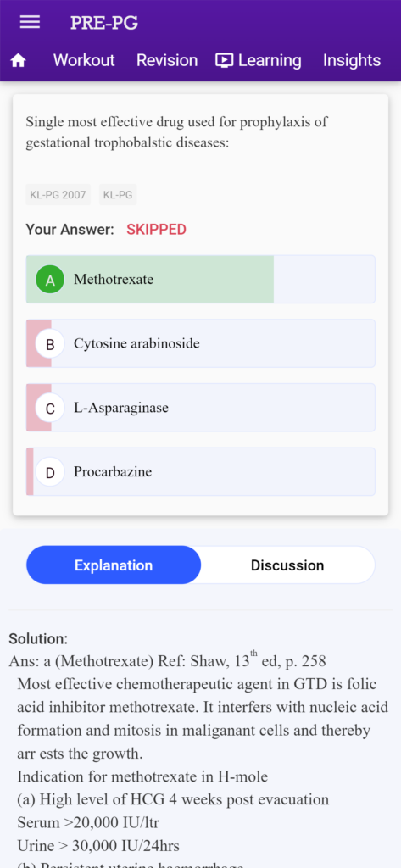Open the Workout tab
The image size is (401, 868).
point(84,60)
